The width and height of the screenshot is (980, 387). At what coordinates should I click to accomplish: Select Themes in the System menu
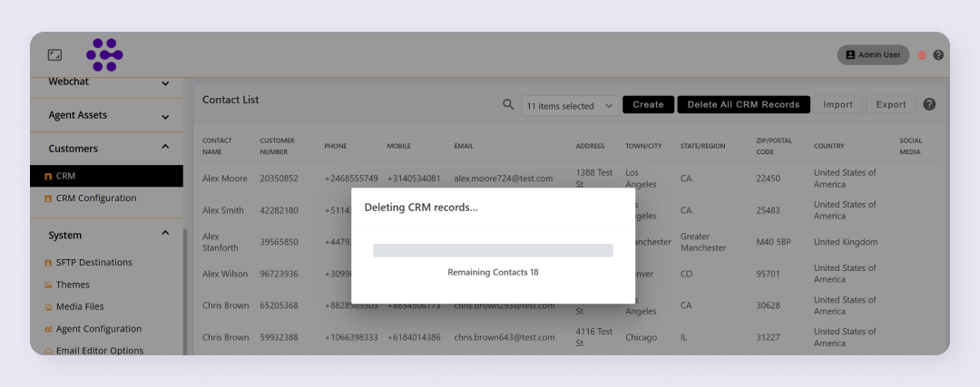73,285
